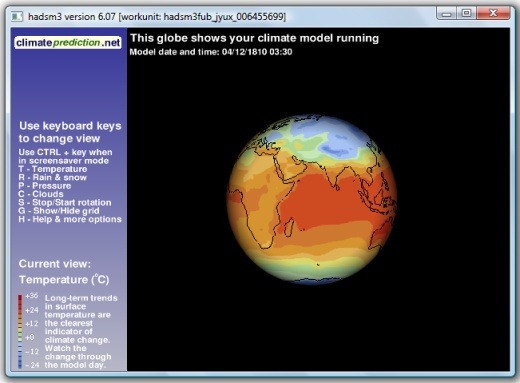Minimize the hadsm3 window
The height and width of the screenshot is (383, 520).
click(447, 14)
